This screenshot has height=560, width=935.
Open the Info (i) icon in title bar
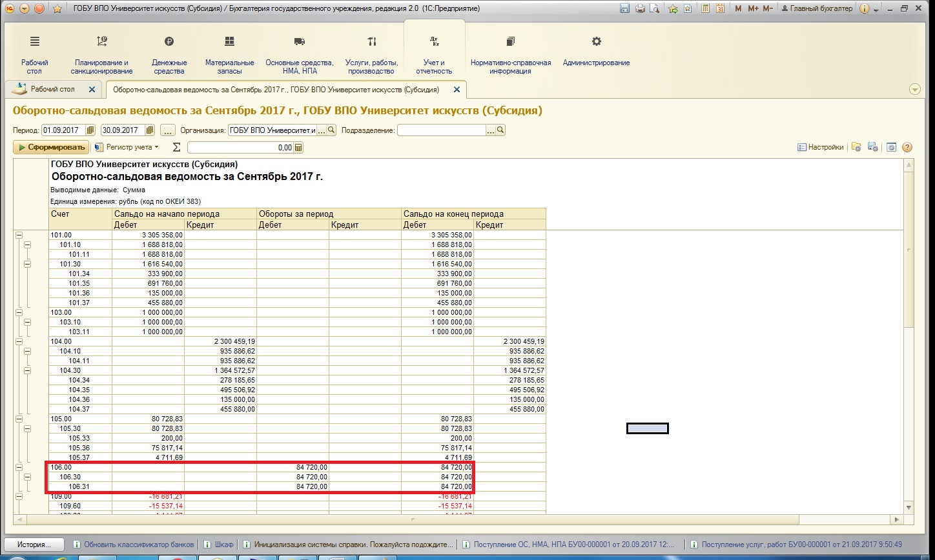coord(865,8)
